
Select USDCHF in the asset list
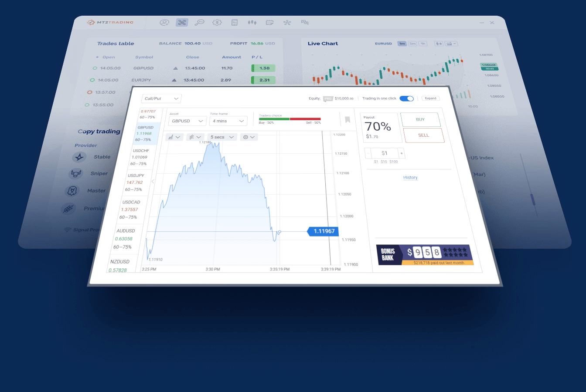coord(140,157)
